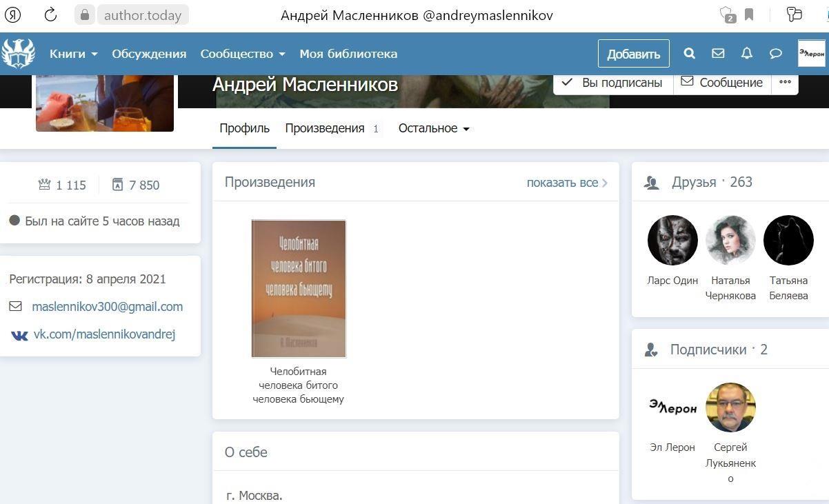Expand the 'Остальное' tab dropdown

click(x=433, y=128)
